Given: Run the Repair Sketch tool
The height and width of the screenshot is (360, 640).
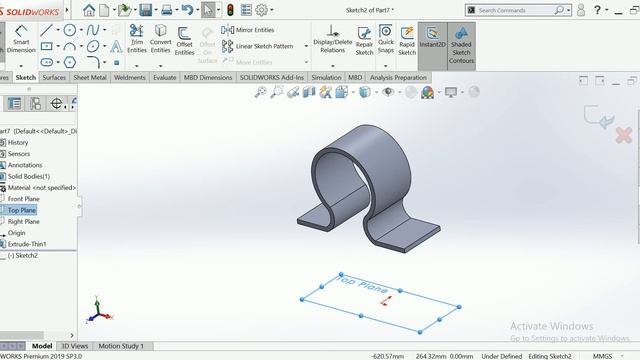Looking at the screenshot, I should coord(364,40).
